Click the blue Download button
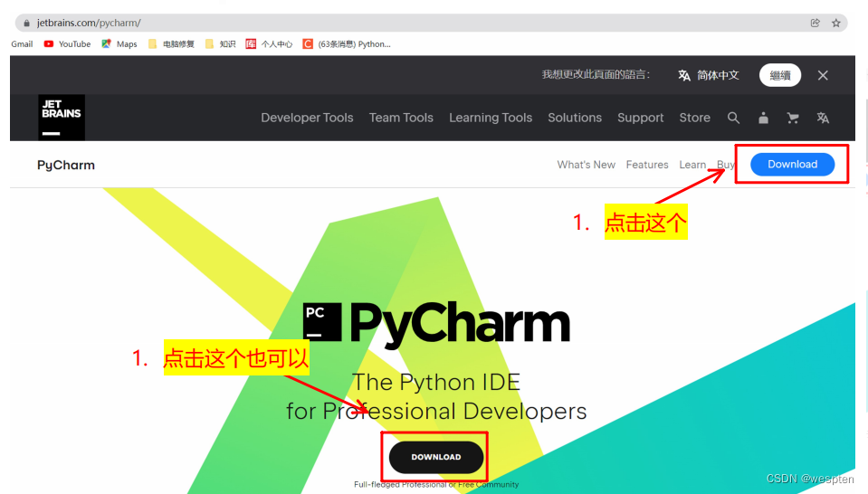The height and width of the screenshot is (494, 868). tap(792, 165)
